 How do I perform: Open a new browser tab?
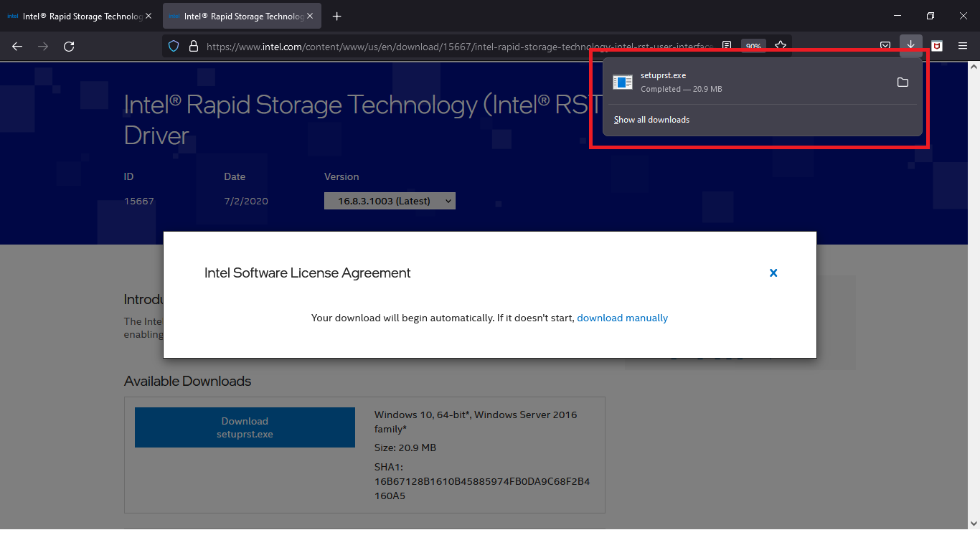[337, 16]
